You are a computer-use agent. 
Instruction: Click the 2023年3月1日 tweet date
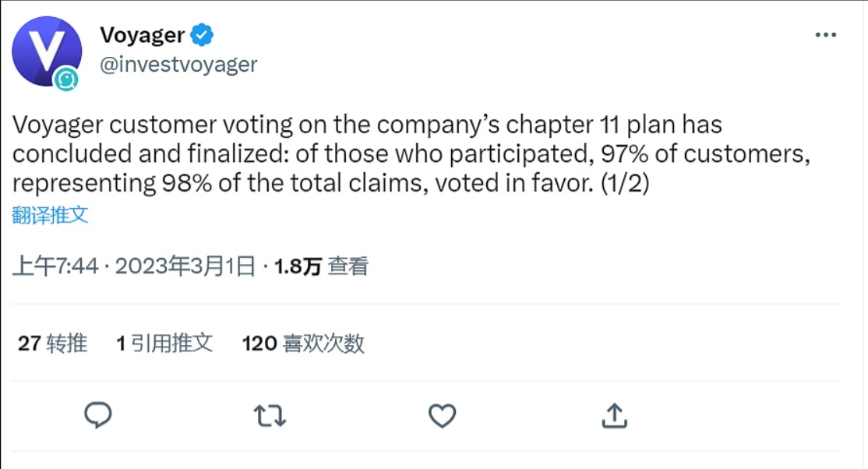pos(185,266)
